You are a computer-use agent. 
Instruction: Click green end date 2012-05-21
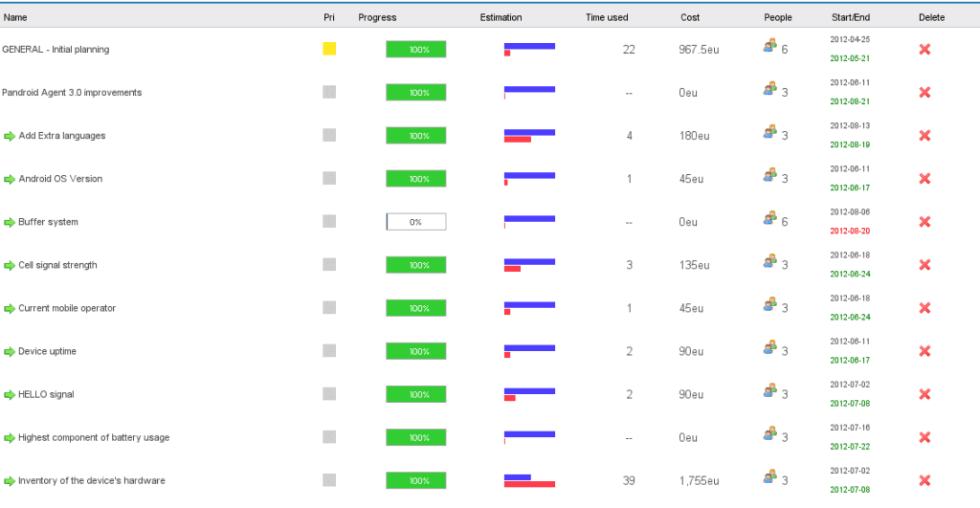pyautogui.click(x=850, y=58)
